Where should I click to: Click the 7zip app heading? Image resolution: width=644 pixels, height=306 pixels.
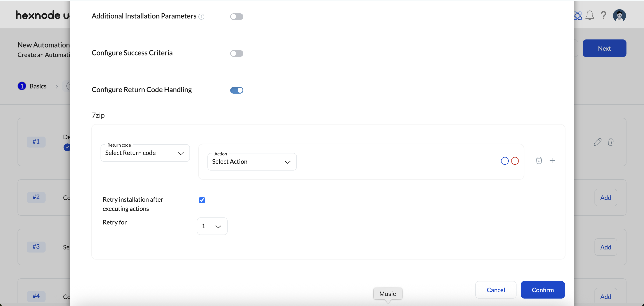98,115
